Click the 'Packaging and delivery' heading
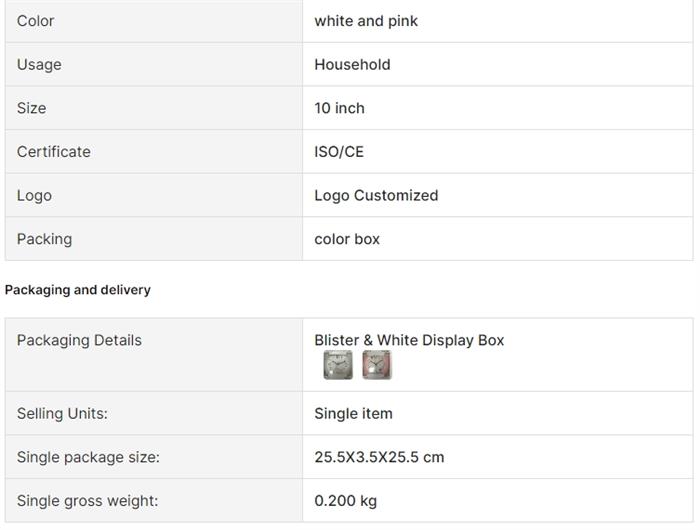The image size is (700, 530). 78,290
